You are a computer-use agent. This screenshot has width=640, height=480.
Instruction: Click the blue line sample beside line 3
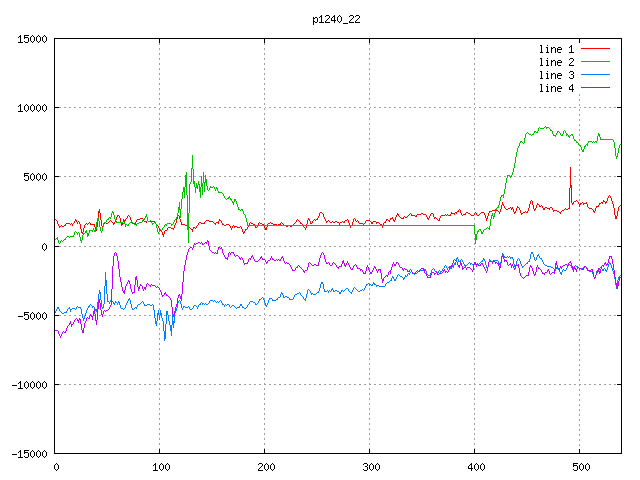pyautogui.click(x=595, y=75)
